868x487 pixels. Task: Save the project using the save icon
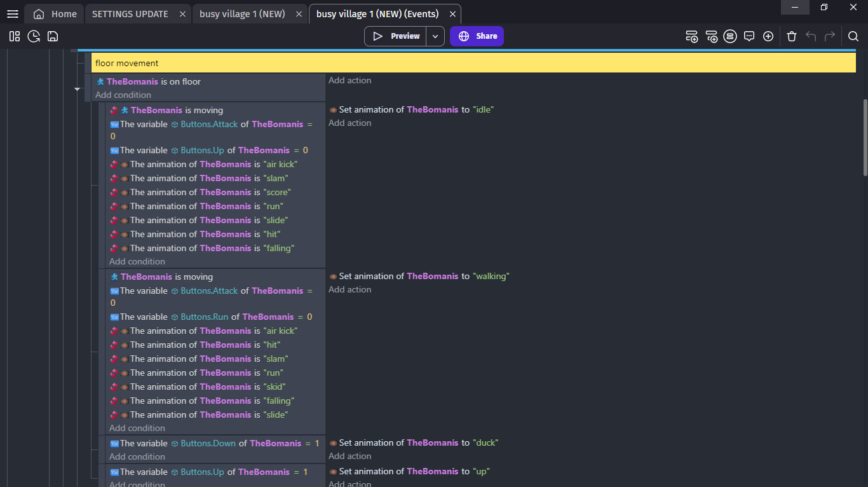[x=53, y=36]
